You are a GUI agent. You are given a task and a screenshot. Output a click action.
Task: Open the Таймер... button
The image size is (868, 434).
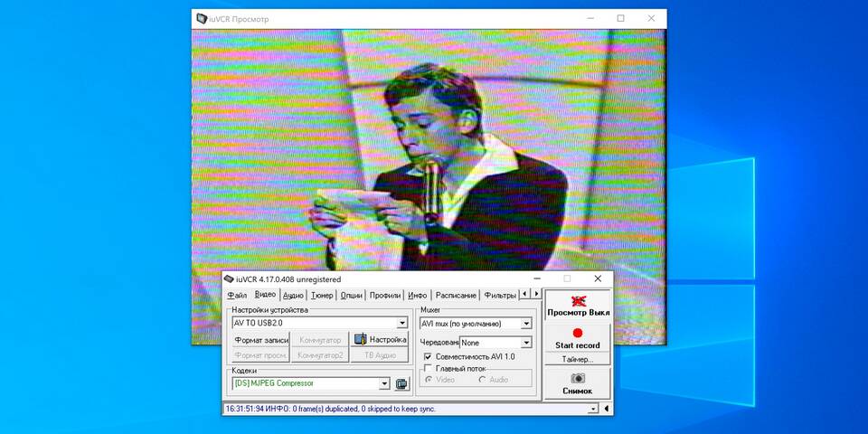[x=578, y=359]
